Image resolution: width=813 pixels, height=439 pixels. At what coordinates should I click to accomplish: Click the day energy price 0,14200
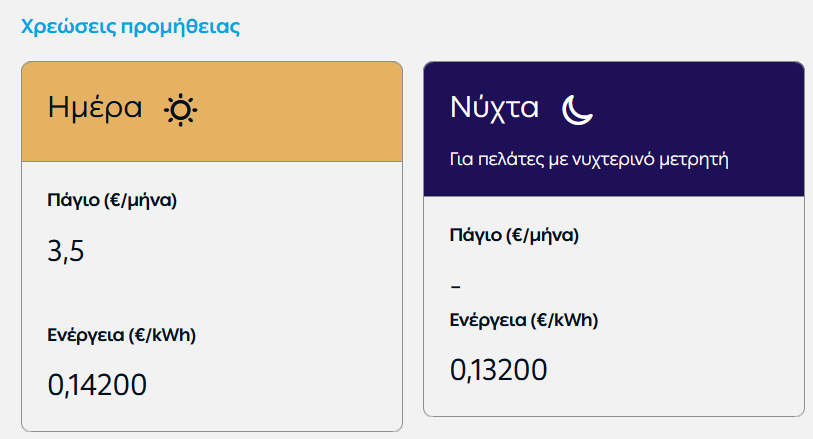click(x=98, y=385)
